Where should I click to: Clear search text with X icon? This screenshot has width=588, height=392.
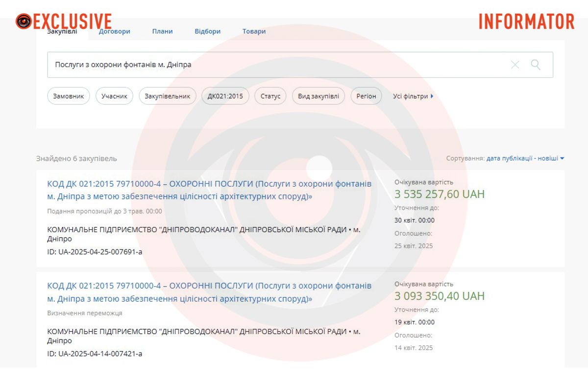[x=515, y=65]
